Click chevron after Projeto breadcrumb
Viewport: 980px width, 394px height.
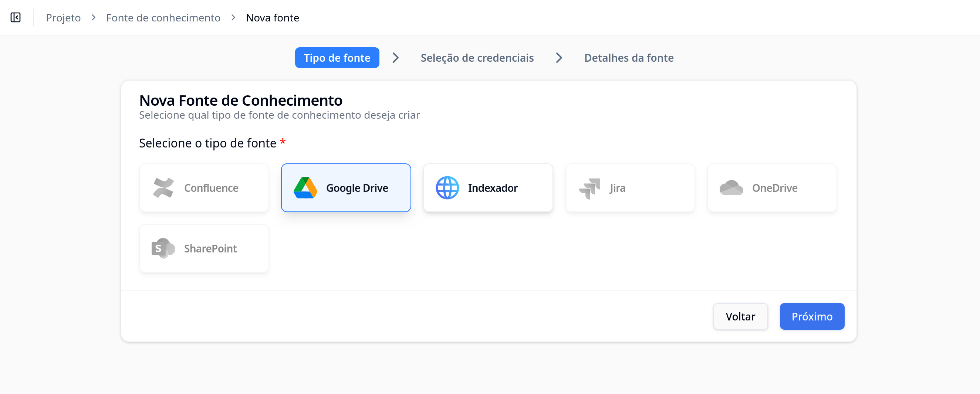coord(94,17)
